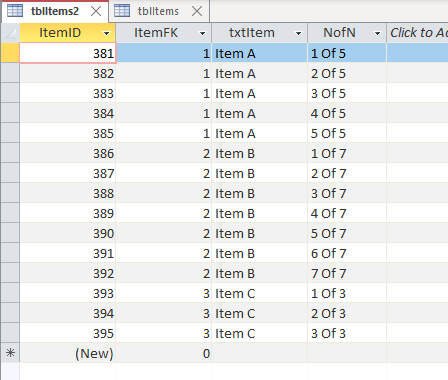This screenshot has height=380, width=448.
Task: Click the Click to Add column header
Action: click(417, 33)
